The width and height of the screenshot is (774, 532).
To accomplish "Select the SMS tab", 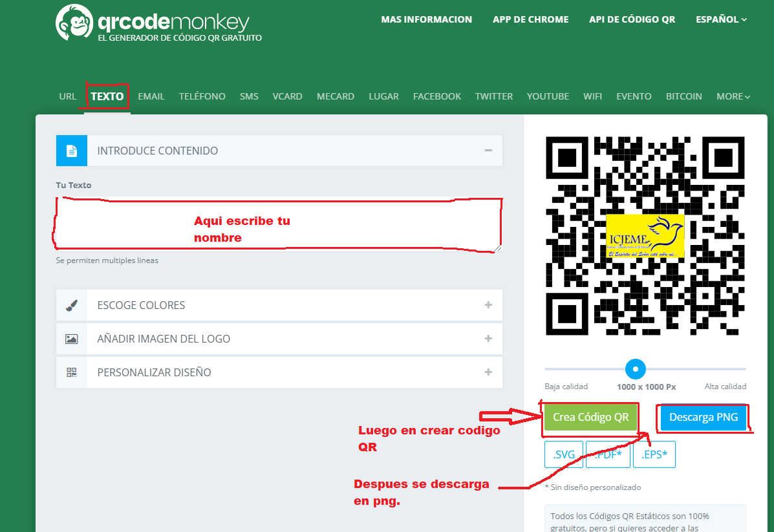I will click(x=250, y=96).
